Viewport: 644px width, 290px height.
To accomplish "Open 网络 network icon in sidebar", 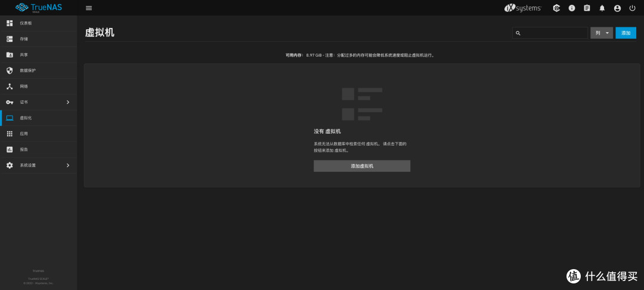I will [x=10, y=87].
